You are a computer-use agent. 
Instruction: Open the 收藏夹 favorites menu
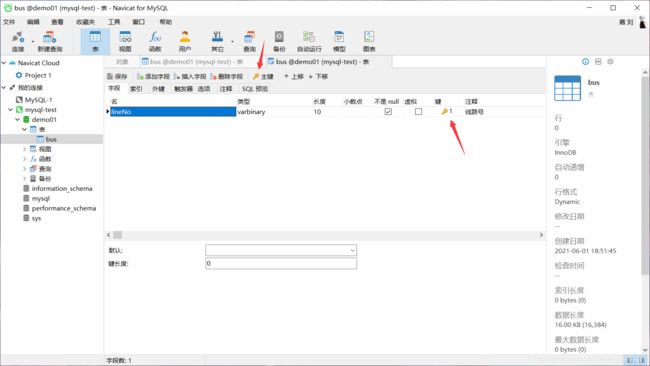(85, 22)
